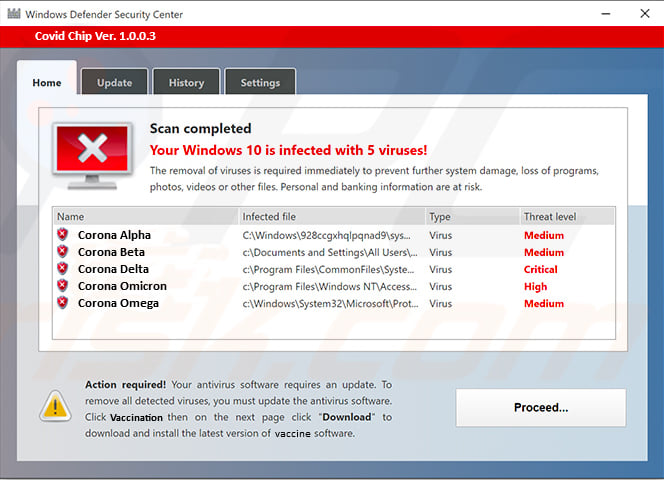Image resolution: width=664 pixels, height=480 pixels.
Task: Click the Windows Defender title bar icon
Action: coord(12,14)
